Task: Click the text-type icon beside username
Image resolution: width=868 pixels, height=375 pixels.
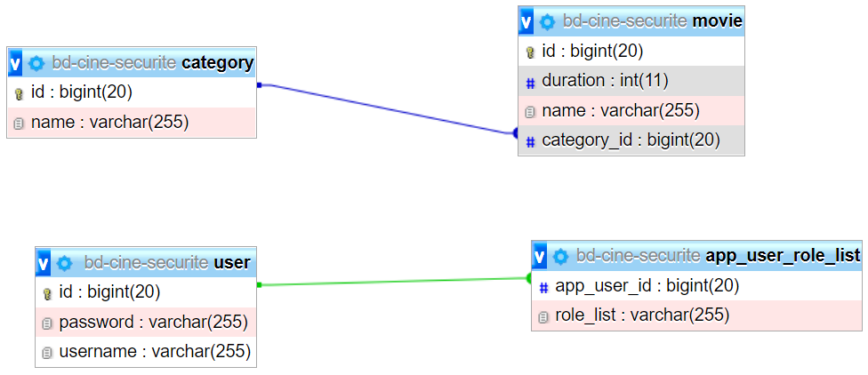Action: click(47, 353)
